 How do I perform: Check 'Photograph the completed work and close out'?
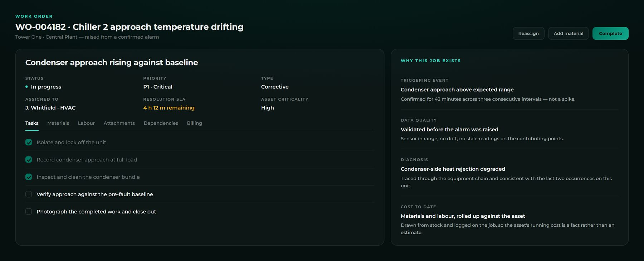point(29,212)
